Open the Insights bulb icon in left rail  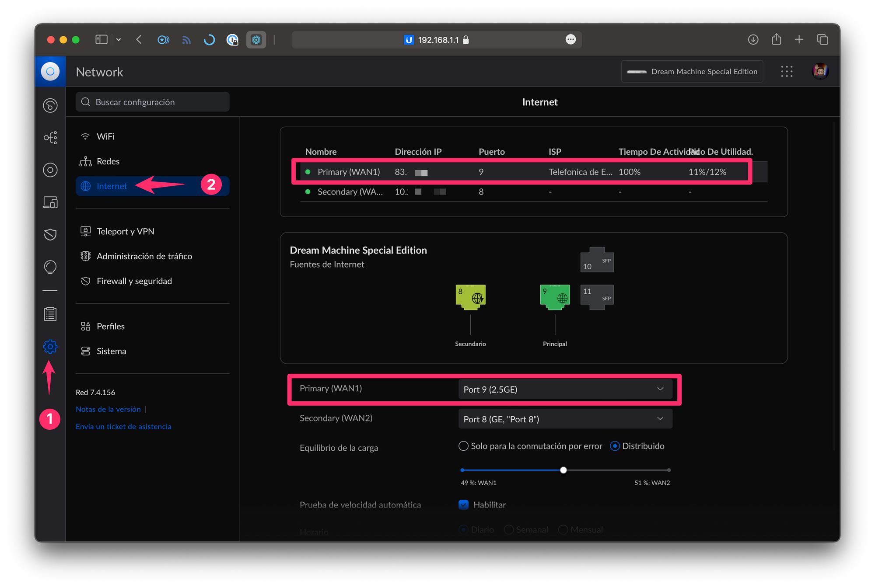(50, 267)
